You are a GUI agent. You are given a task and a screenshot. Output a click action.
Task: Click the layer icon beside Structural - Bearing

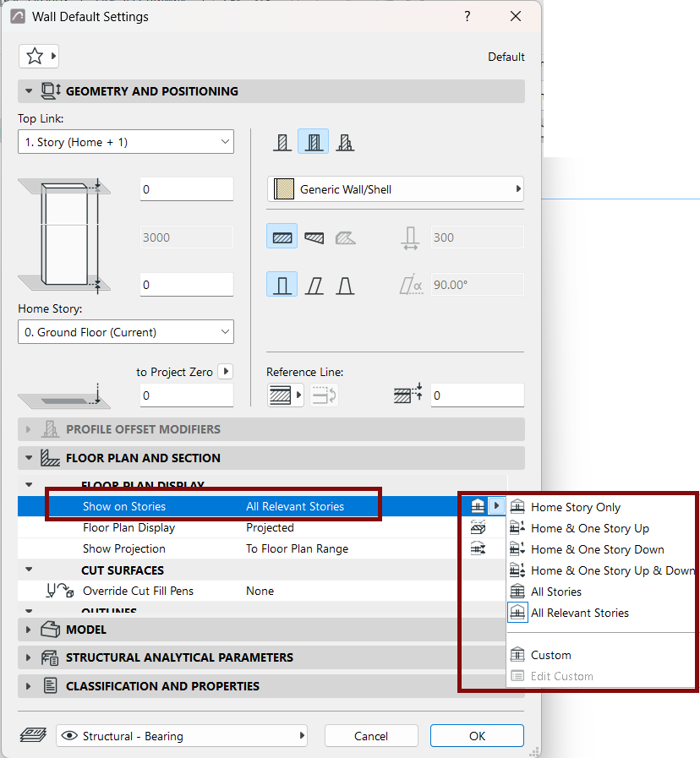(33, 736)
